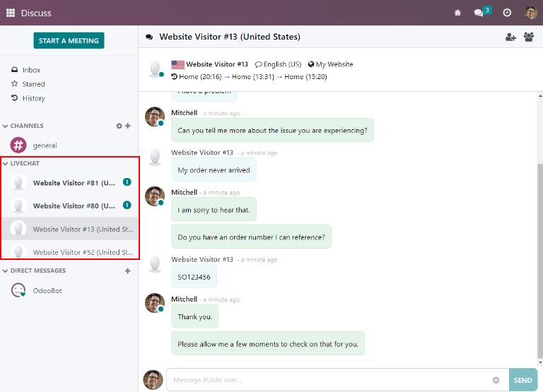Focus the Message Public user input
Screen dimensions: 543x392
click(x=329, y=380)
